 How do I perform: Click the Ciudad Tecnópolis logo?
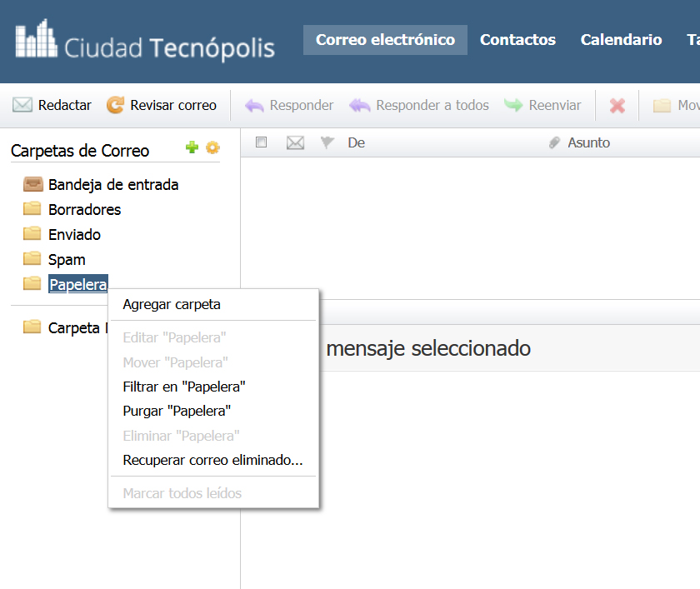(x=145, y=40)
